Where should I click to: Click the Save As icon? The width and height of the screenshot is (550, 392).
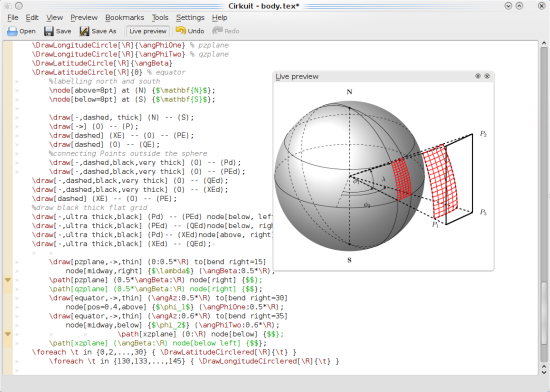(x=84, y=31)
